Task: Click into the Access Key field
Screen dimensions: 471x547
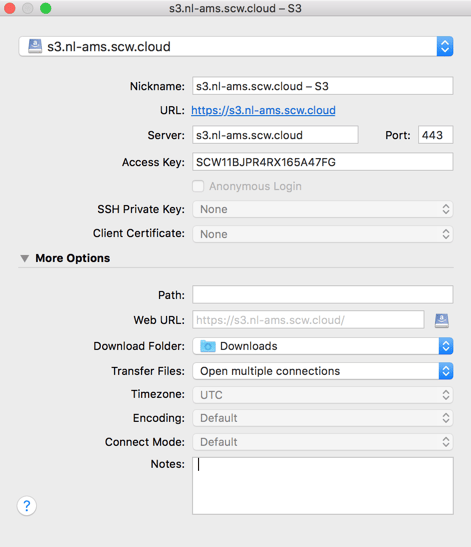Action: (x=323, y=162)
